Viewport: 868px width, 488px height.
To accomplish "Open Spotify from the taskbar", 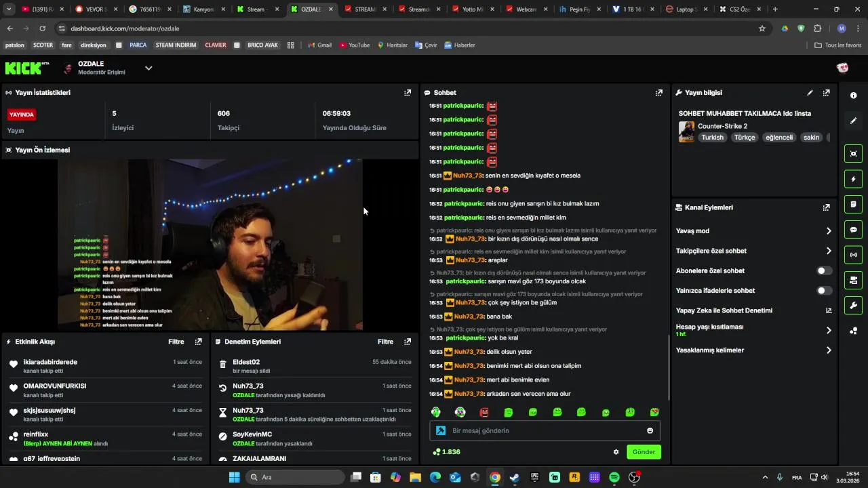I will coord(614,477).
